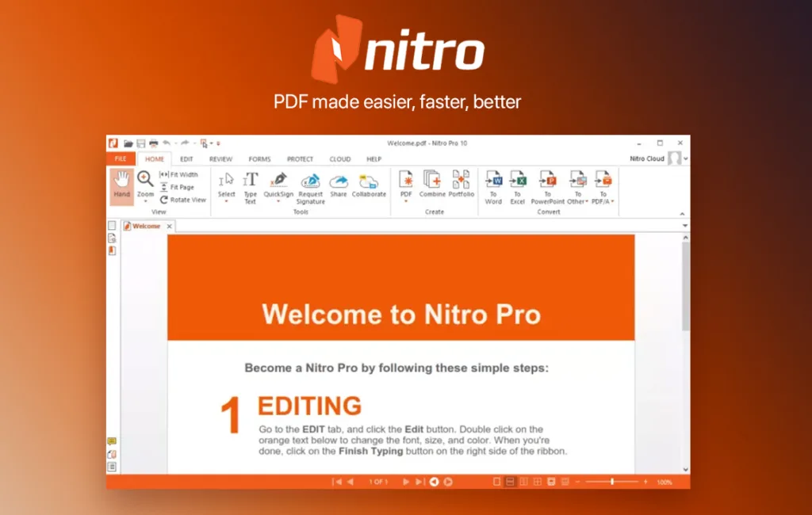Open the Nitro Cloud account dropdown
Viewport: 812px width, 515px height.
[x=686, y=158]
